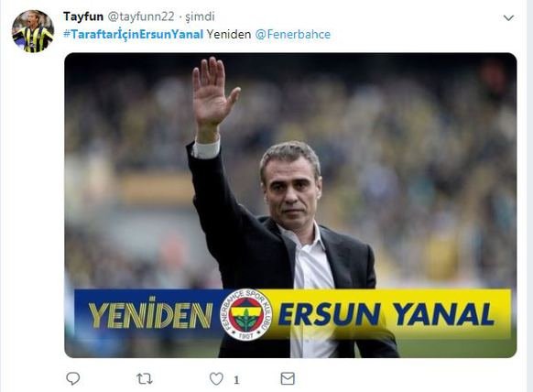Open profile via Tayfun display name

point(83,16)
